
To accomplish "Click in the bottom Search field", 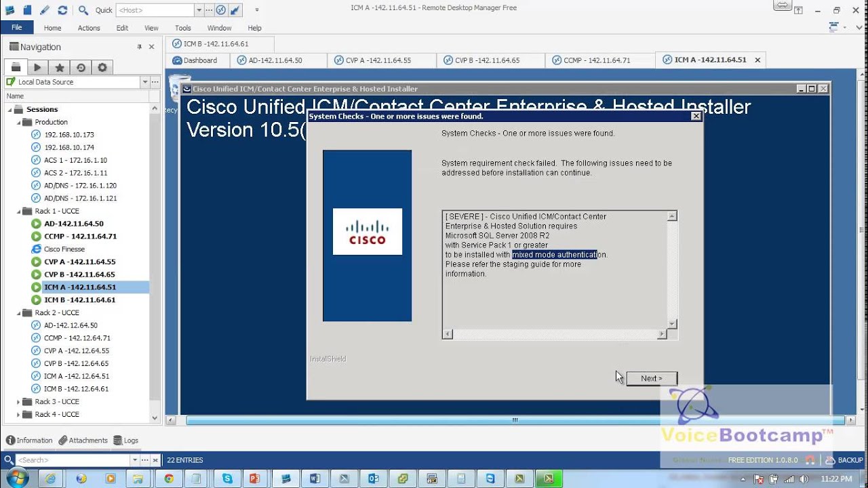I will (72, 460).
